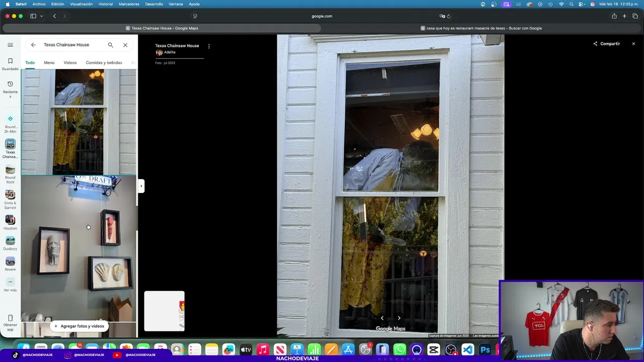Image resolution: width=644 pixels, height=362 pixels.
Task: Click the search magnifier in Maps box
Action: click(110, 45)
